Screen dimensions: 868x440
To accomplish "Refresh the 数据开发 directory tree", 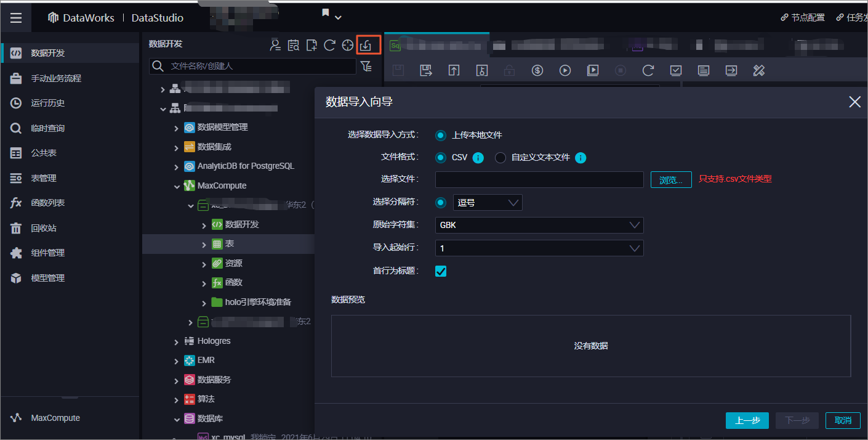I will (x=329, y=45).
